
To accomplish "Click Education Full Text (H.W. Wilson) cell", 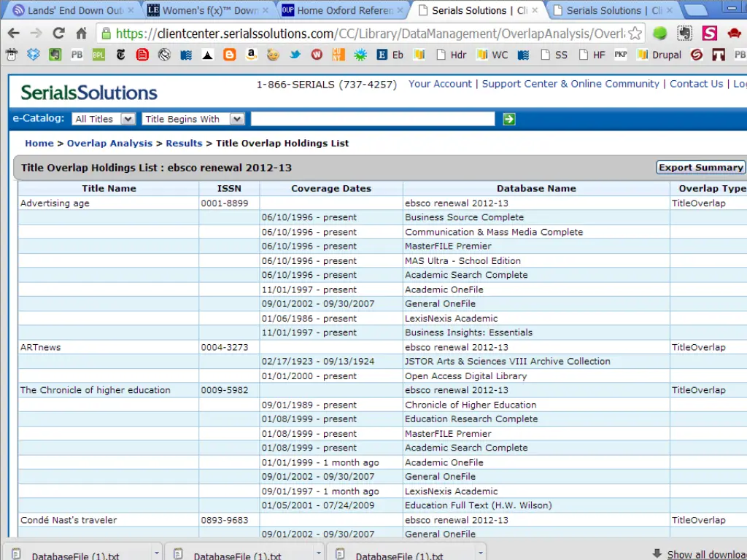I will click(x=536, y=505).
